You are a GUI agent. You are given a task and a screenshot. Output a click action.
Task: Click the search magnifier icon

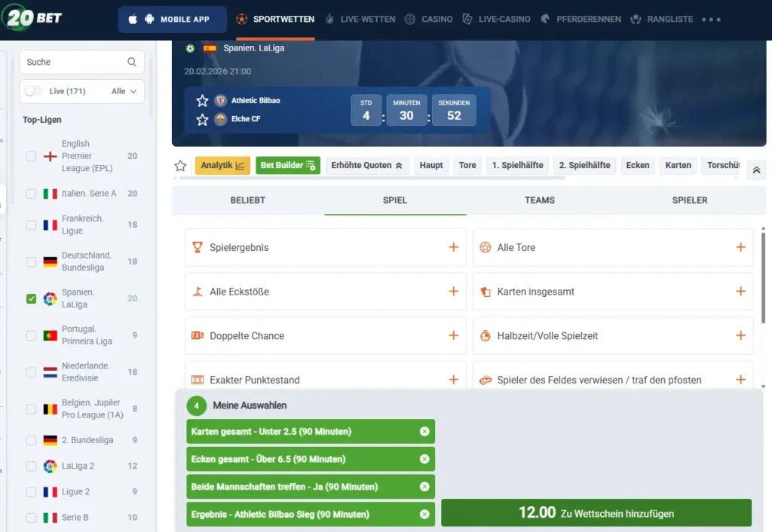132,62
